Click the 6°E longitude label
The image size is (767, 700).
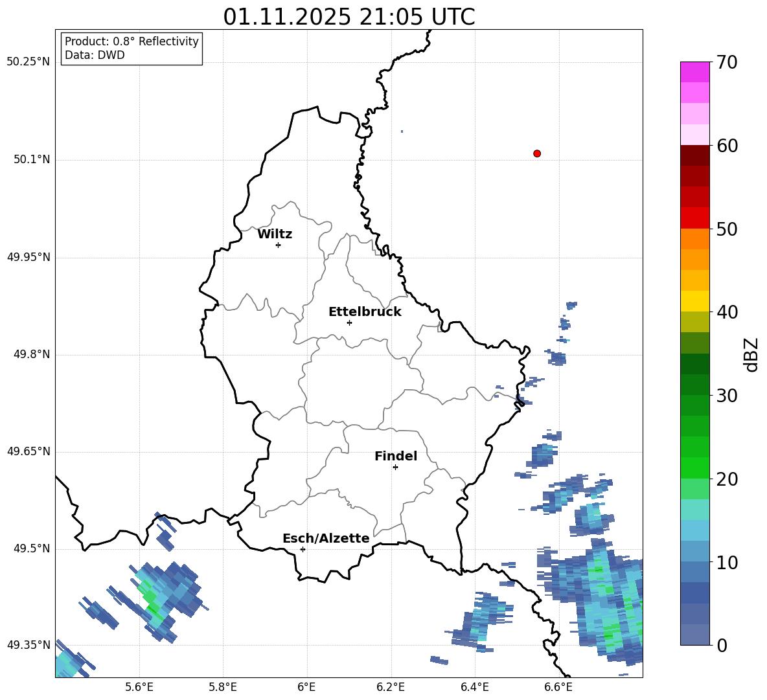[x=306, y=688]
